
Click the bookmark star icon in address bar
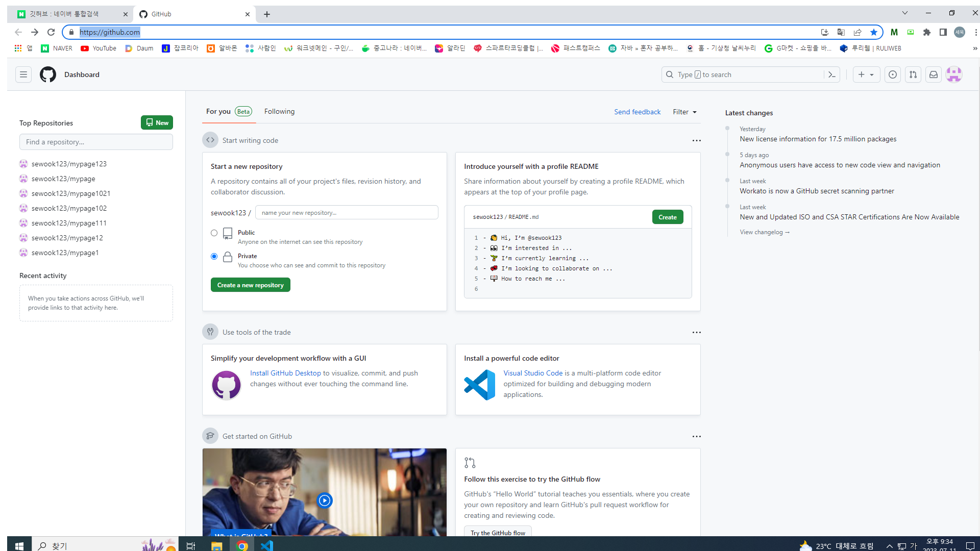click(874, 32)
